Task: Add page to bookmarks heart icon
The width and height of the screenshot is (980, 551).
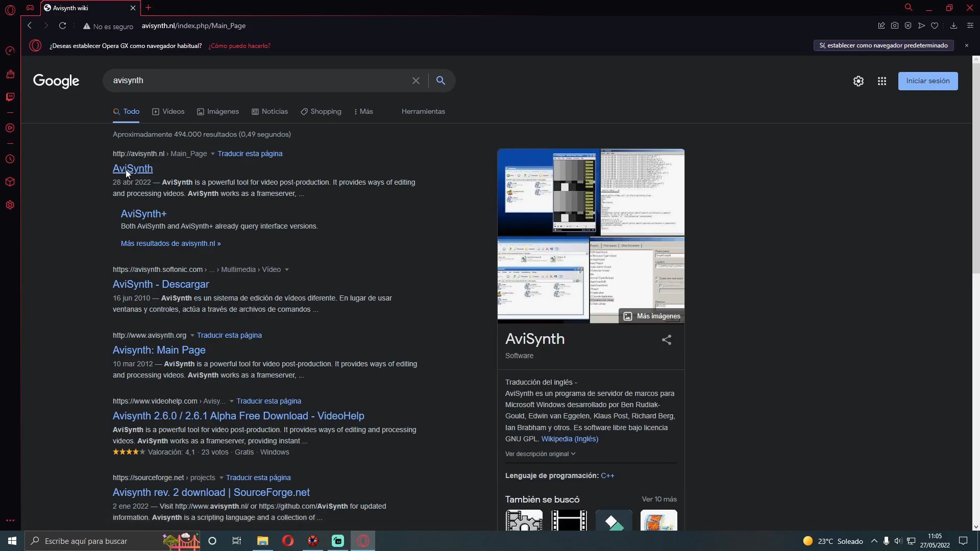Action: [935, 26]
